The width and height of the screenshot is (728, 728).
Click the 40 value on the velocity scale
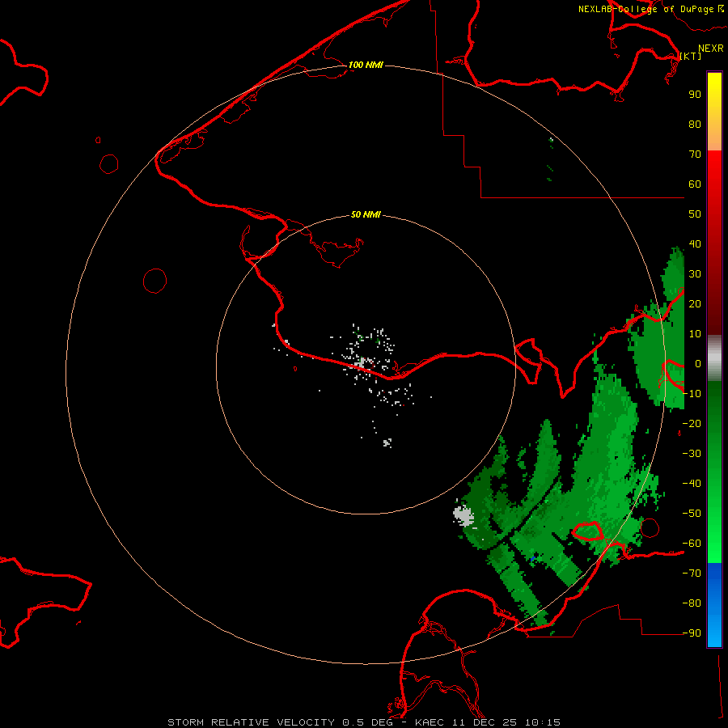[x=695, y=243]
